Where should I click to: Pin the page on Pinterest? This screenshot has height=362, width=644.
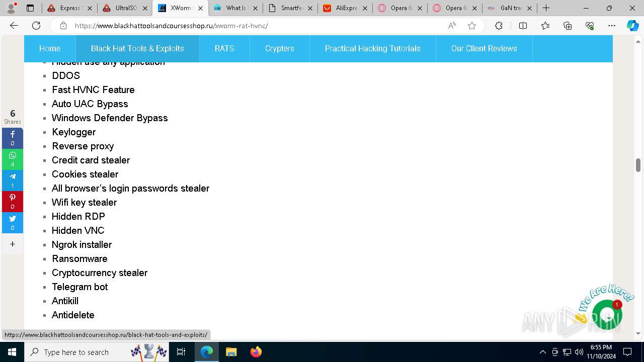13,202
